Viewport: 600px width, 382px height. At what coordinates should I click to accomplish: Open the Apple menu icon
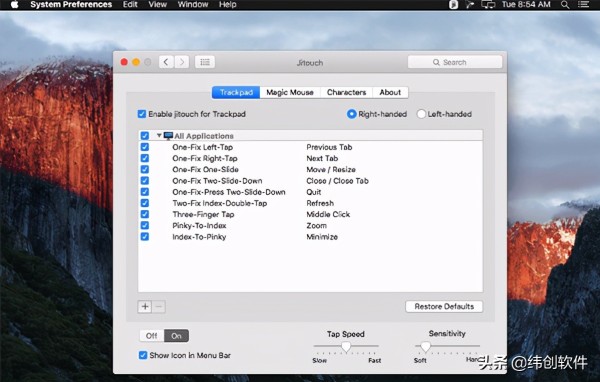click(x=14, y=5)
